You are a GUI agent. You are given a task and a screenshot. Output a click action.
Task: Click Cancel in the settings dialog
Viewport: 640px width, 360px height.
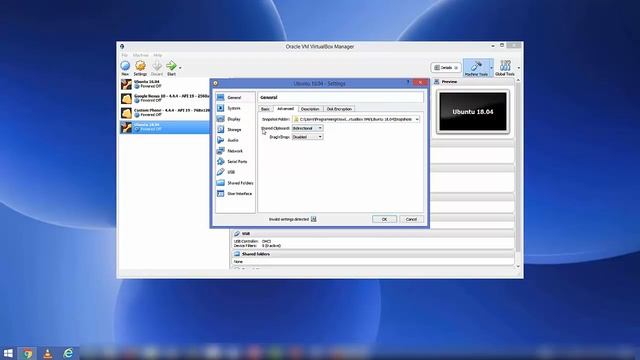(x=411, y=219)
